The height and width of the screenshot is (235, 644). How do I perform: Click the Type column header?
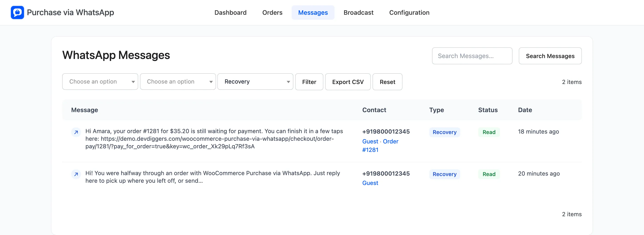(x=436, y=110)
